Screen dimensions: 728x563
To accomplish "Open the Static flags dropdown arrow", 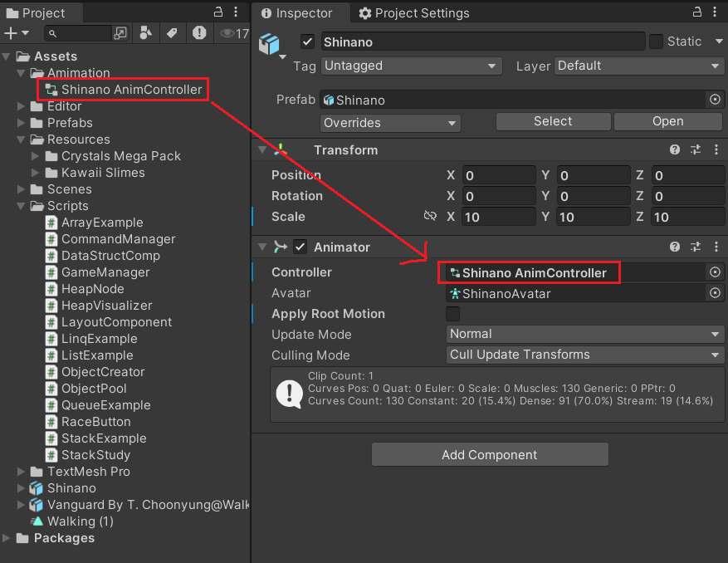I will coord(719,42).
